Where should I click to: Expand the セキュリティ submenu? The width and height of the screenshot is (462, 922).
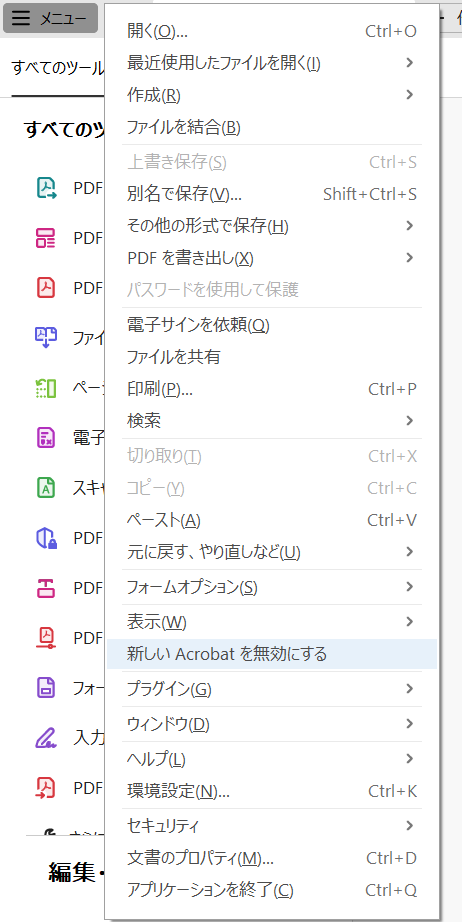[x=272, y=826]
